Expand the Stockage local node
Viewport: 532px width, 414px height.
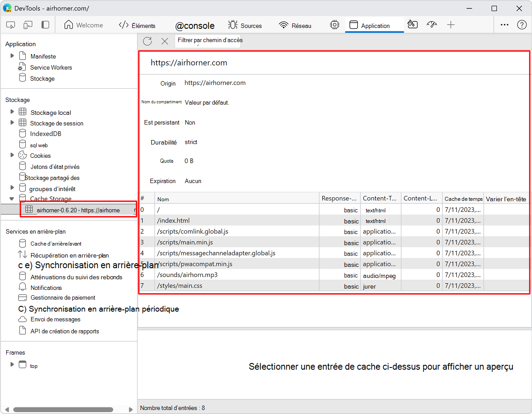(12, 112)
